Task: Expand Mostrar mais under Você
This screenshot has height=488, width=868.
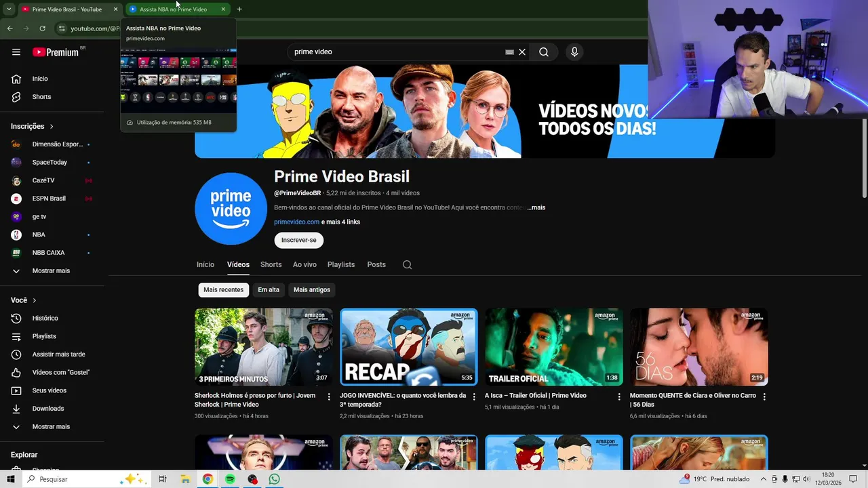Action: (x=52, y=427)
